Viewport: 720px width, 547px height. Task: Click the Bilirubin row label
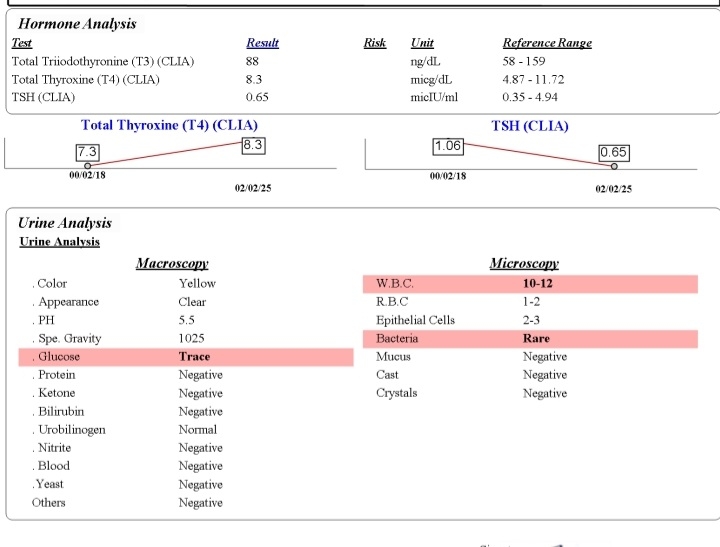(61, 411)
